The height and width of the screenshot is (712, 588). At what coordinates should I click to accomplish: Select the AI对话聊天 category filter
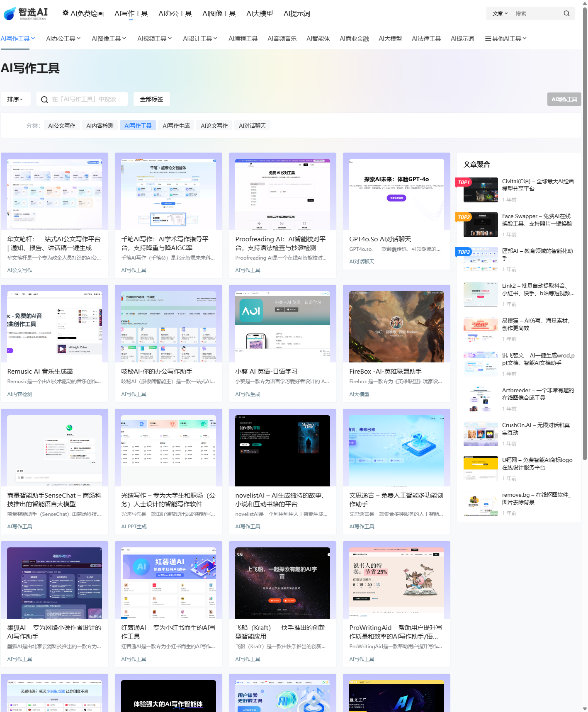click(x=252, y=126)
